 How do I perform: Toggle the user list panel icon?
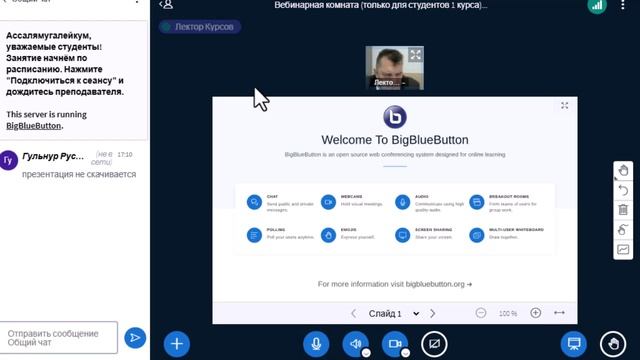click(167, 5)
